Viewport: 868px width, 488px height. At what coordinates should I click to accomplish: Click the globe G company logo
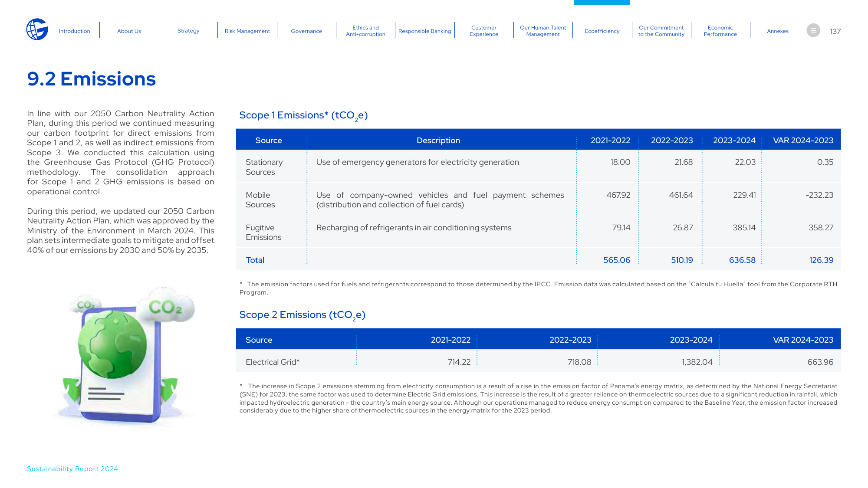point(37,29)
